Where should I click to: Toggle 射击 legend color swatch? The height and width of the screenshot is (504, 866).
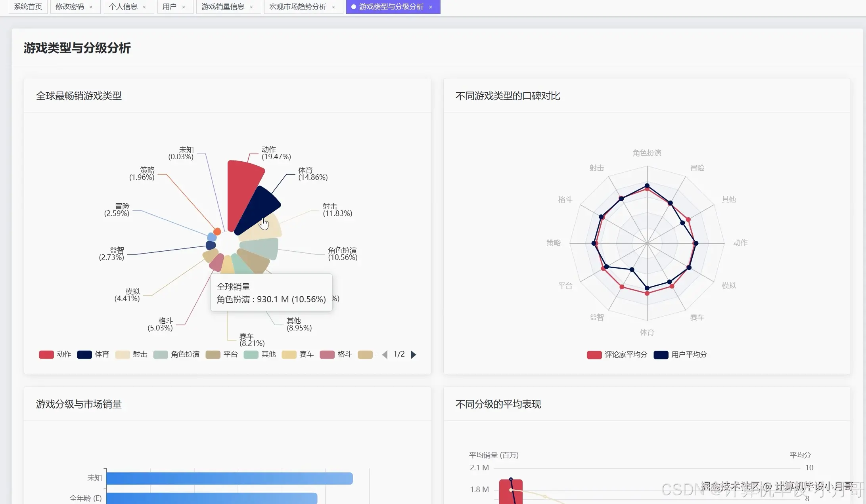pos(123,355)
